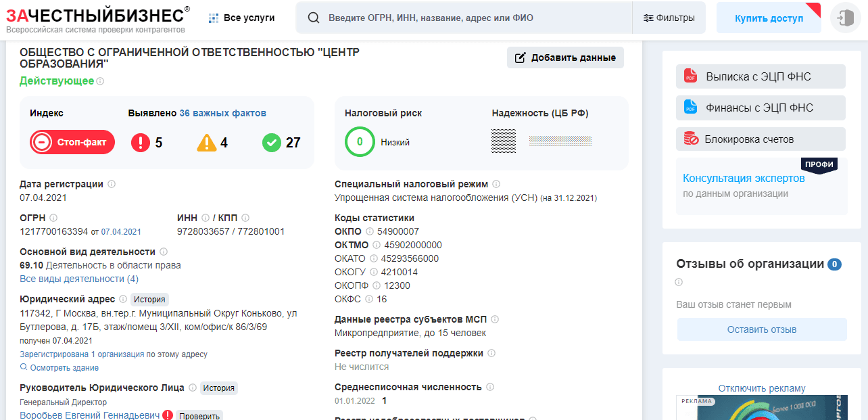Click the login door icon at top right

click(845, 18)
